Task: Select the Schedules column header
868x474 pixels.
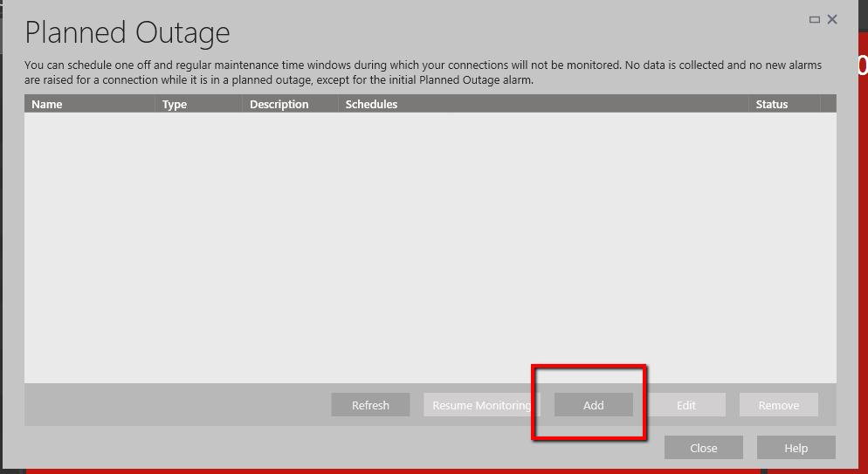Action: 371,104
